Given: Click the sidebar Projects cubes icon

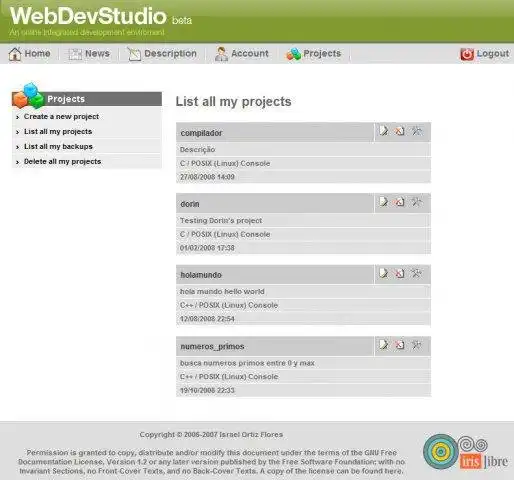Looking at the screenshot, I should [28, 96].
